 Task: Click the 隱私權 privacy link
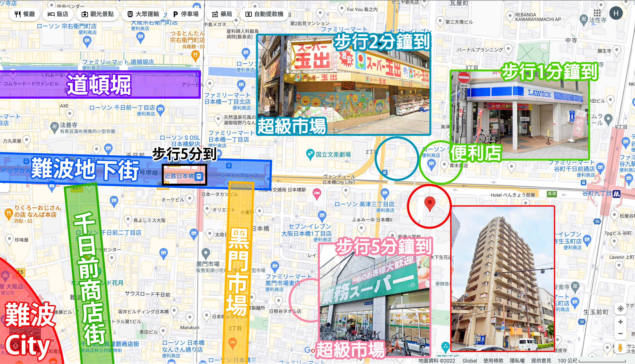tap(517, 360)
